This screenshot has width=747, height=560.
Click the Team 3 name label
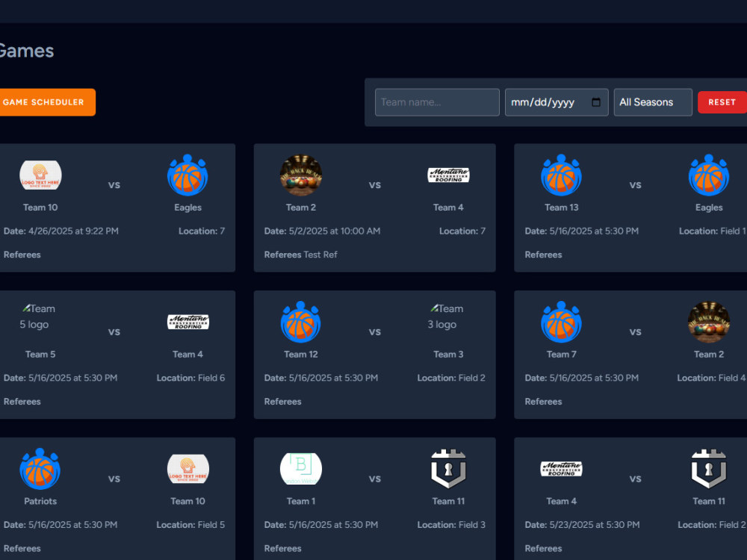(x=448, y=354)
